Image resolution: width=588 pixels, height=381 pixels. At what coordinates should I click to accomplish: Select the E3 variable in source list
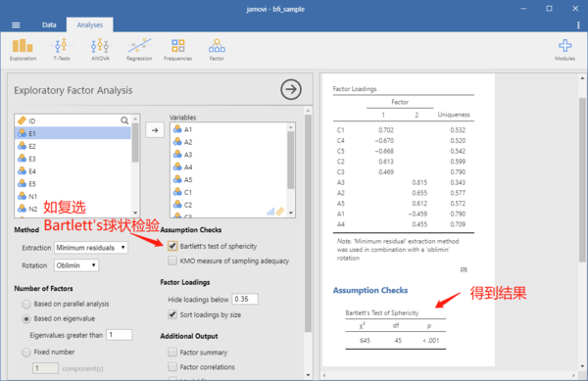coord(73,159)
